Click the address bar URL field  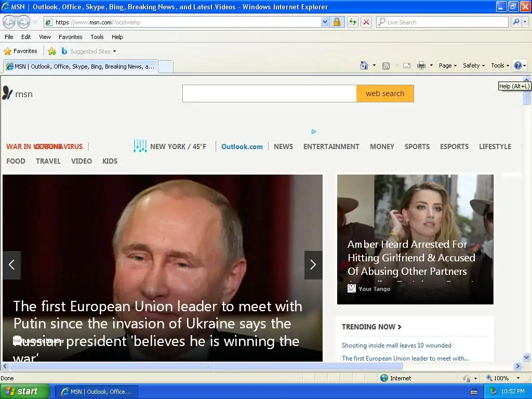[x=182, y=22]
